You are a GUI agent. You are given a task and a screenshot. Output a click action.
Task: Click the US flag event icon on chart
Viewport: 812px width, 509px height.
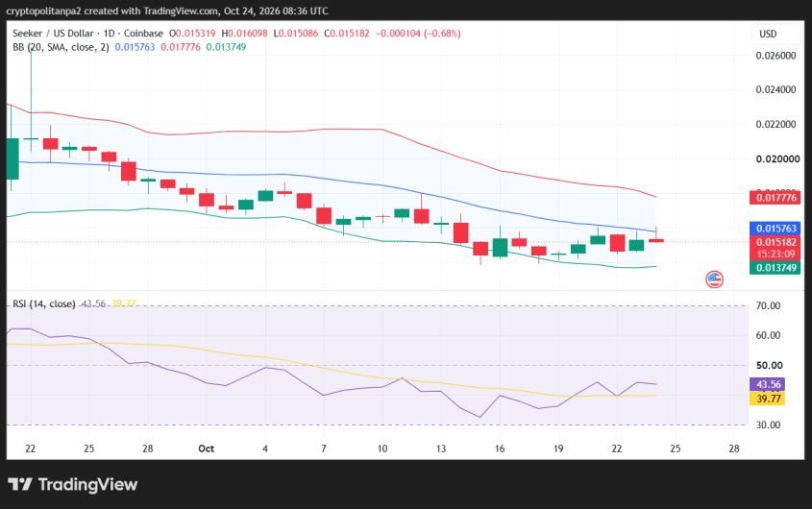click(x=714, y=279)
